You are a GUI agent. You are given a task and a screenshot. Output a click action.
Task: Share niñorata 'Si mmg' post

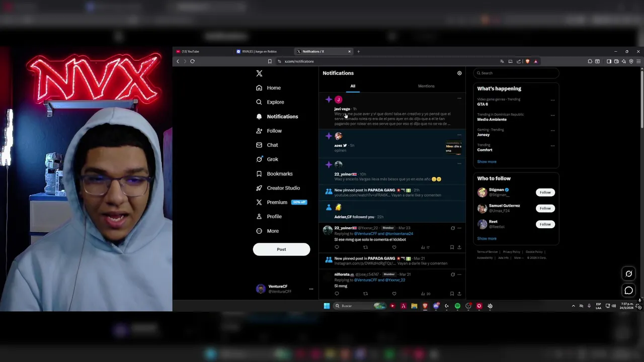click(459, 294)
